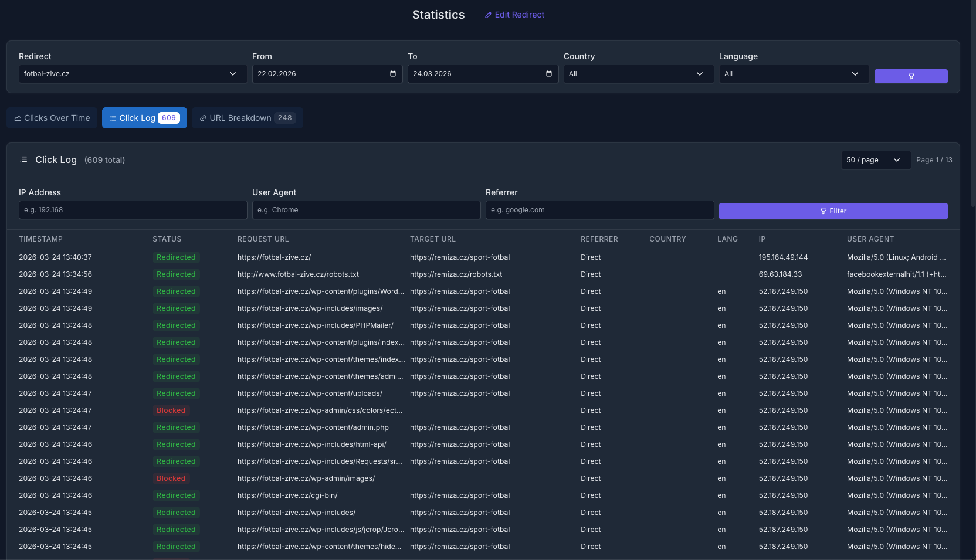
Task: Click the pencil icon beside Edit Redirect
Action: 488,15
